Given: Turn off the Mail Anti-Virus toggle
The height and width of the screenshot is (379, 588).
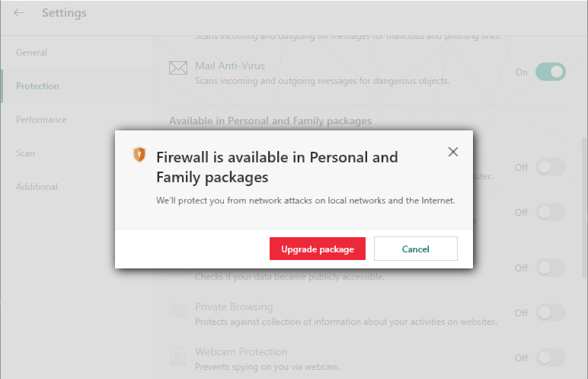Looking at the screenshot, I should tap(550, 72).
